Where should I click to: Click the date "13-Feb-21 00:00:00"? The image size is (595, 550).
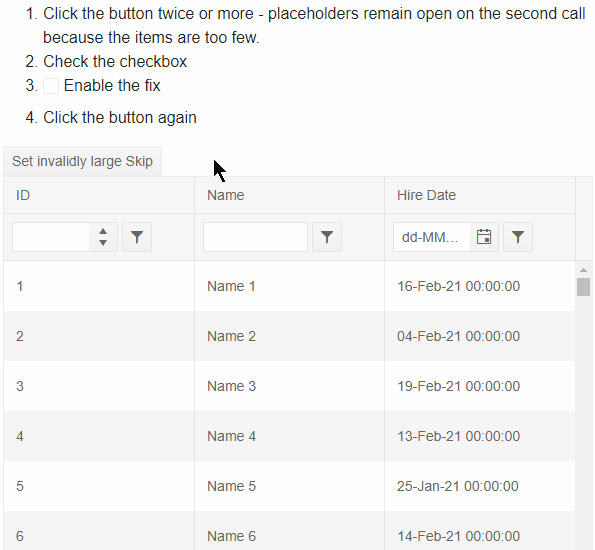pos(458,436)
